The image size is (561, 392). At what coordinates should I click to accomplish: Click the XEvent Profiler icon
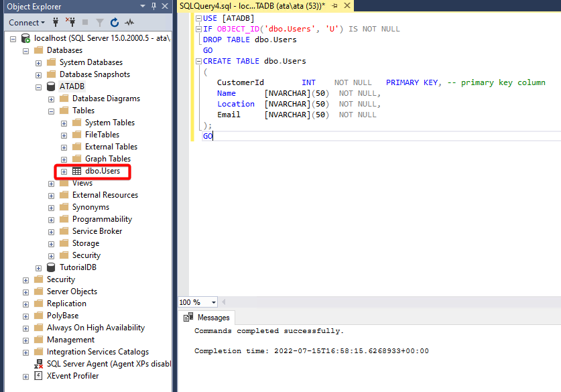click(x=38, y=375)
